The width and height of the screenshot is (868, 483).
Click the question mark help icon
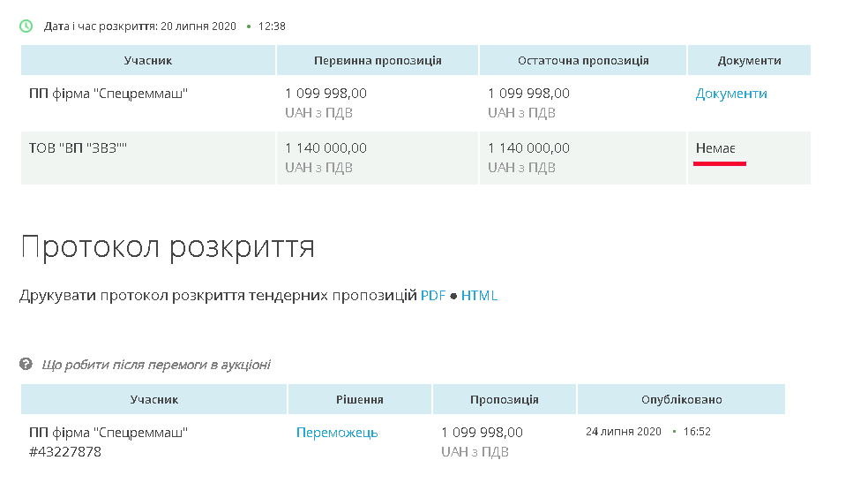click(26, 365)
